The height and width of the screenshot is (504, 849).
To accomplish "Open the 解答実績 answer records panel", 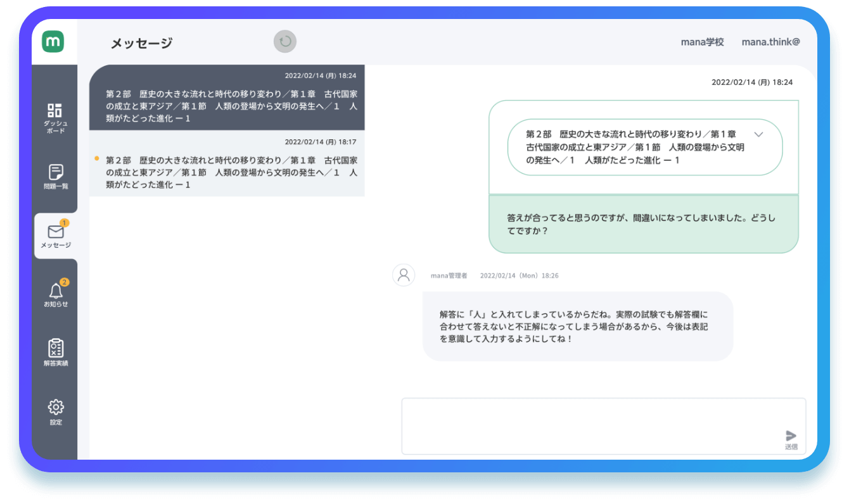I will (x=55, y=351).
